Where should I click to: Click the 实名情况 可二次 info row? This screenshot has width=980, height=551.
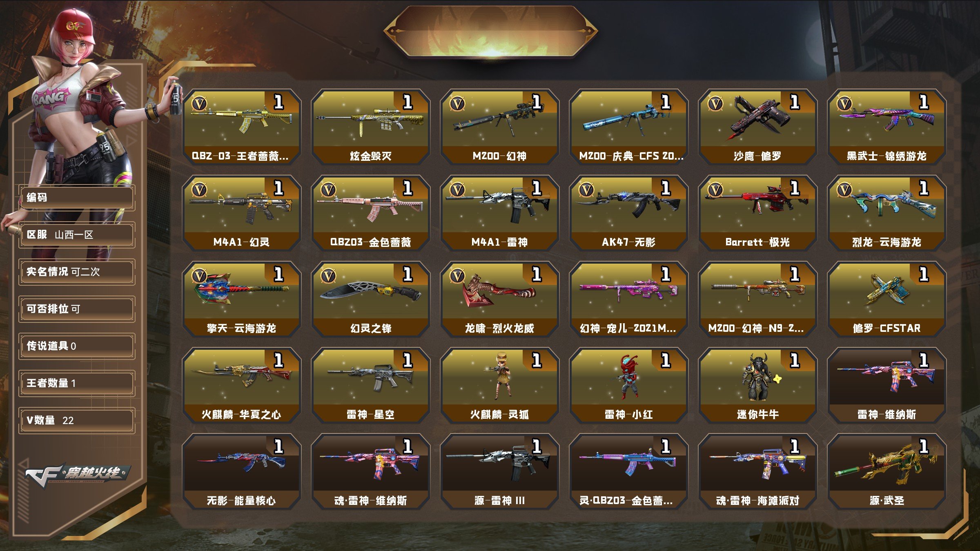(77, 272)
